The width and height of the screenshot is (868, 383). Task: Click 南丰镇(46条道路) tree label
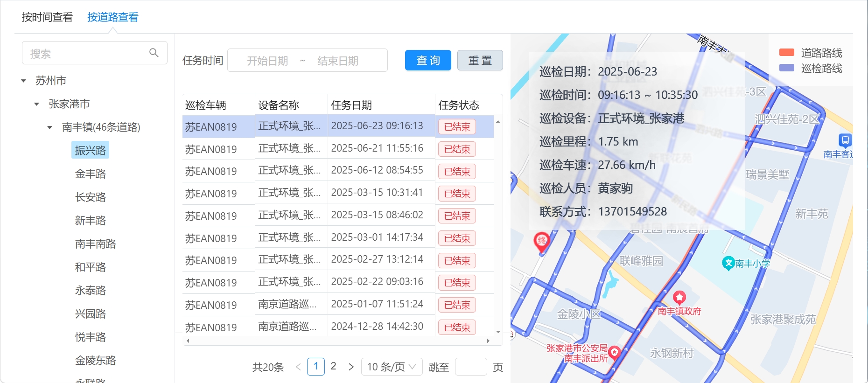[x=101, y=127]
